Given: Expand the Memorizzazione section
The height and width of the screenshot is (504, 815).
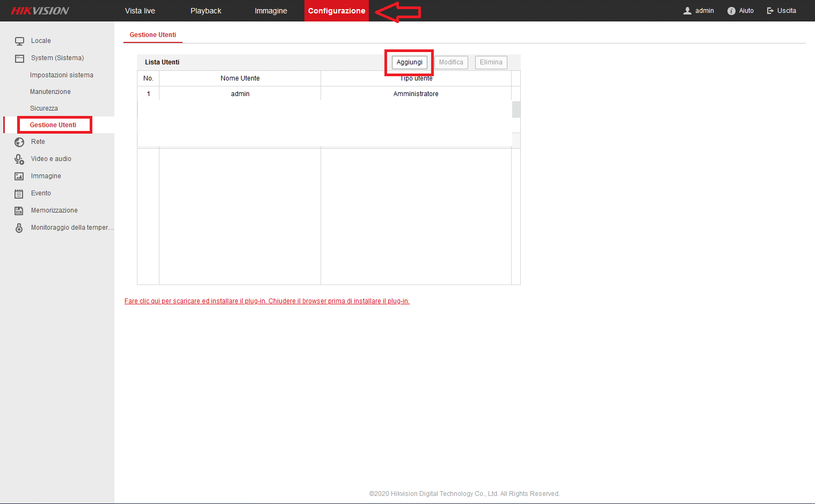Looking at the screenshot, I should [x=54, y=210].
